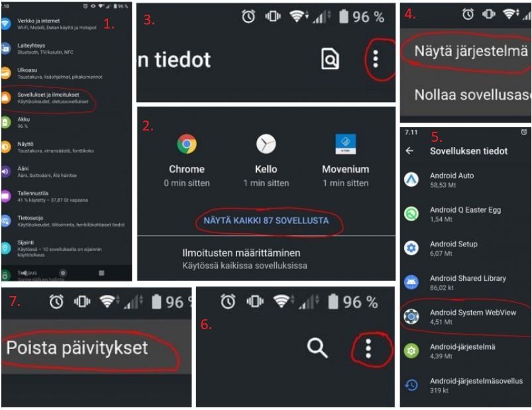Tap the Kello clock app icon

(266, 144)
